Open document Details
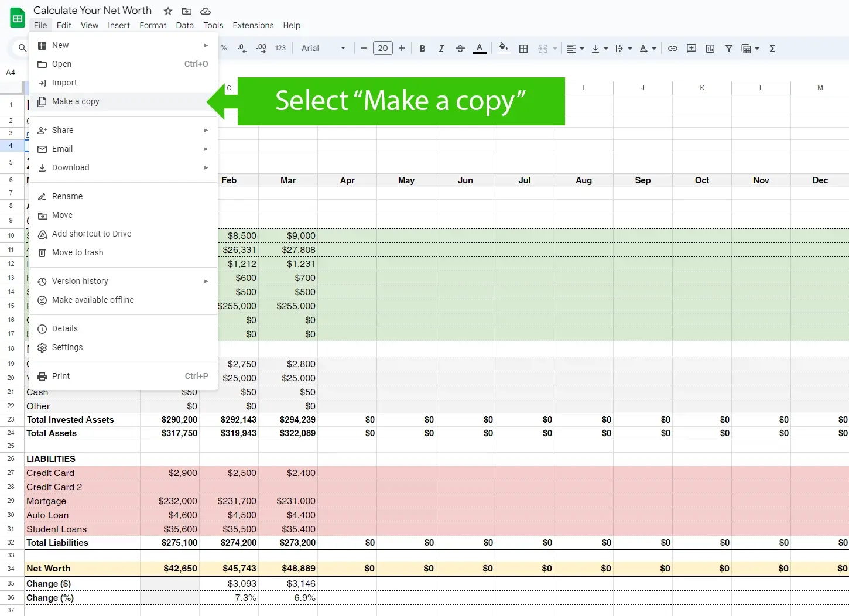Image resolution: width=849 pixels, height=616 pixels. (x=123, y=328)
